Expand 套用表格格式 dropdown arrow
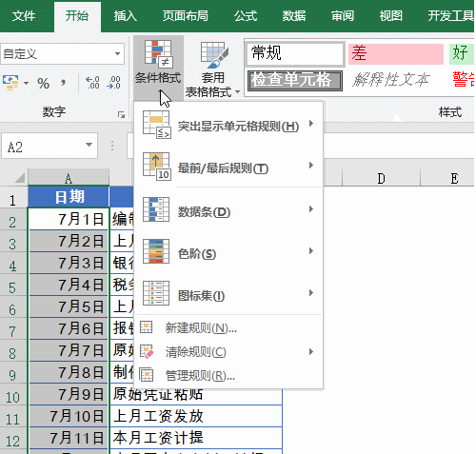The width and height of the screenshot is (476, 454). click(x=237, y=92)
